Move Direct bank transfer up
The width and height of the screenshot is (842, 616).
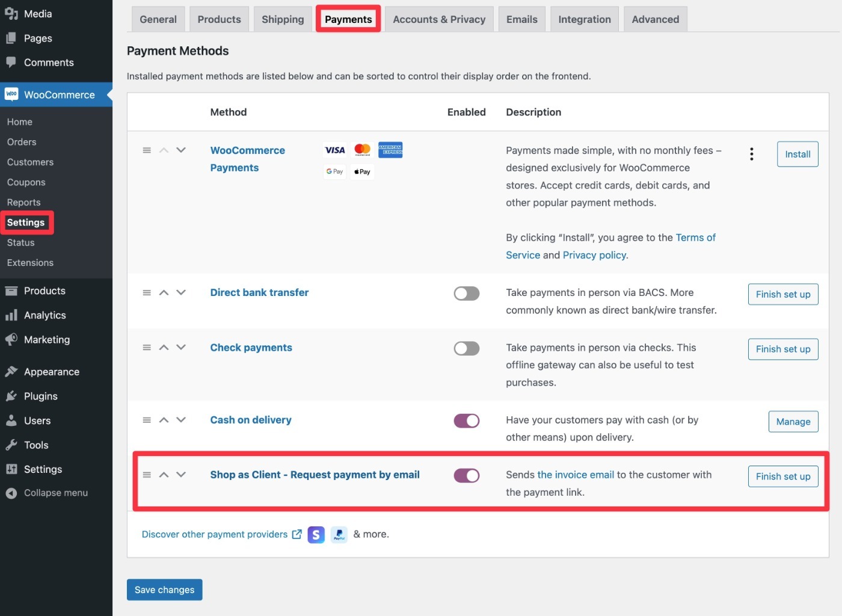[164, 293]
